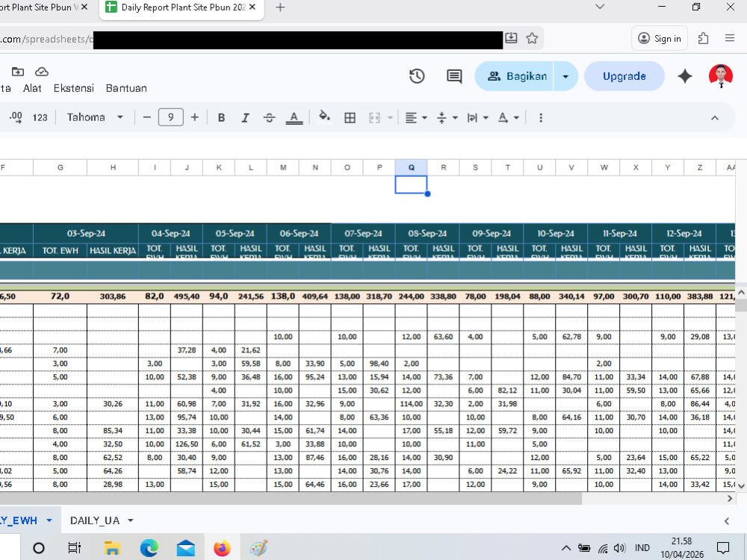
Task: Click the vertical scrollbar down arrow
Action: pyautogui.click(x=741, y=486)
